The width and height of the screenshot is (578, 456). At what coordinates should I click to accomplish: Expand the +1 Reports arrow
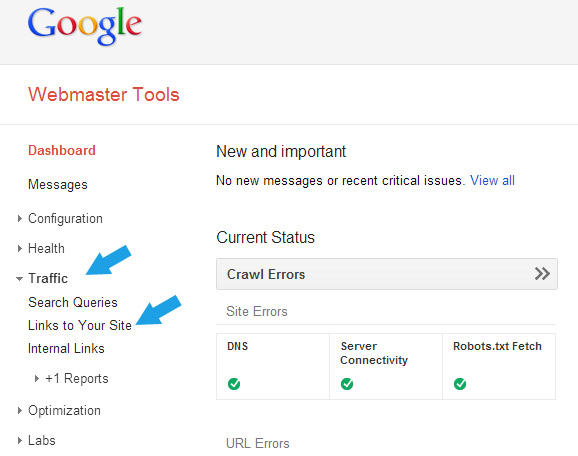point(36,379)
